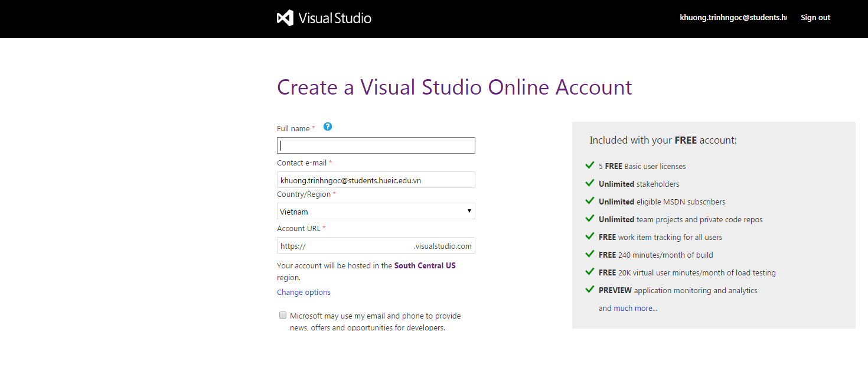The image size is (868, 383).
Task: Open the Change options link
Action: (x=304, y=293)
